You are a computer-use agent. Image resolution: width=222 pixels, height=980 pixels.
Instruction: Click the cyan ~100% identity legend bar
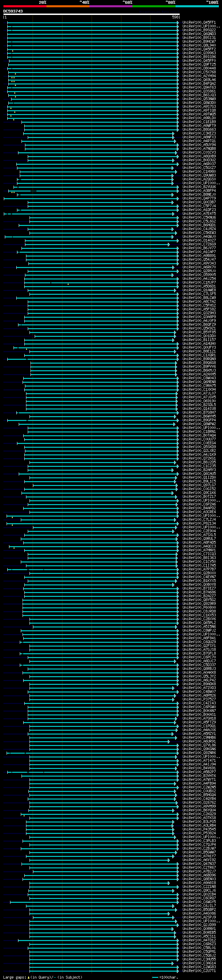click(197, 6)
